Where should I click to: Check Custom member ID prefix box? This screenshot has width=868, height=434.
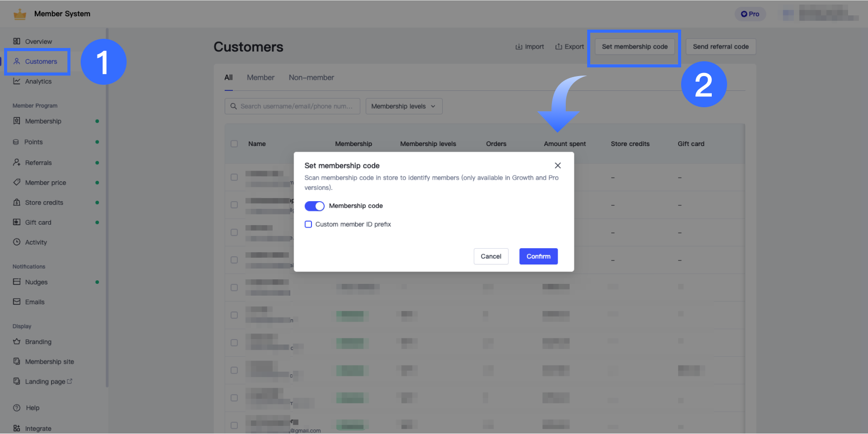pyautogui.click(x=308, y=224)
